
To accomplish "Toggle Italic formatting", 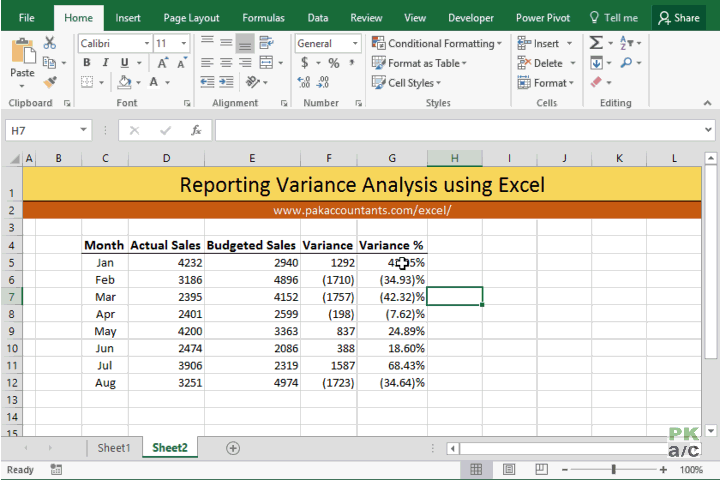I will (106, 62).
